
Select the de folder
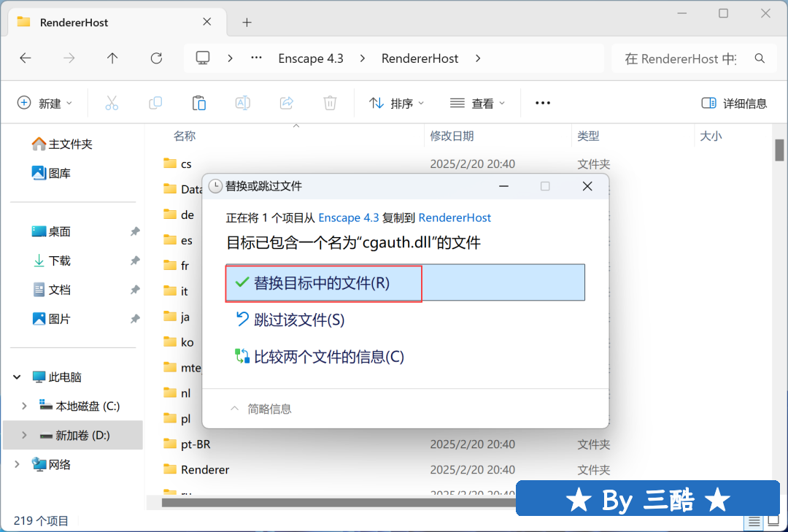point(179,215)
